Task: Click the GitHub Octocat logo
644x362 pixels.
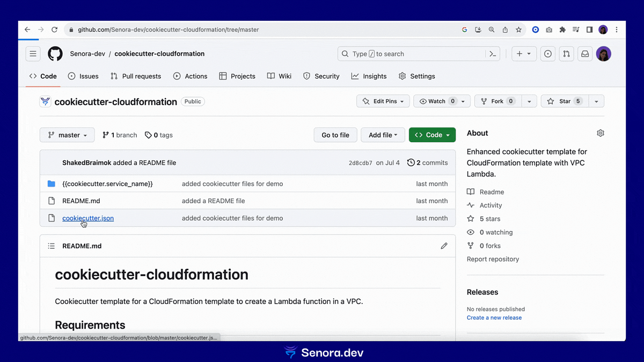Action: [55, 54]
